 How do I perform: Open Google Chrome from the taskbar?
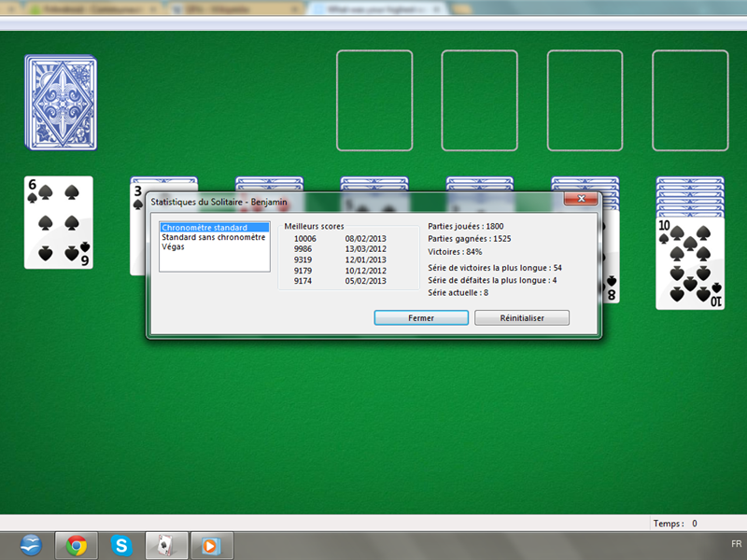pos(75,545)
